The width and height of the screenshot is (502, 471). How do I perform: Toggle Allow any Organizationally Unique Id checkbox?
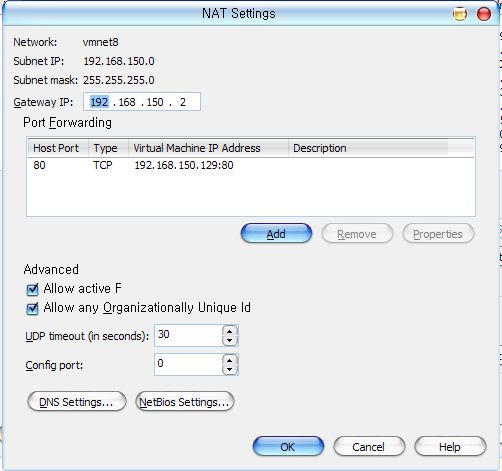[x=32, y=308]
